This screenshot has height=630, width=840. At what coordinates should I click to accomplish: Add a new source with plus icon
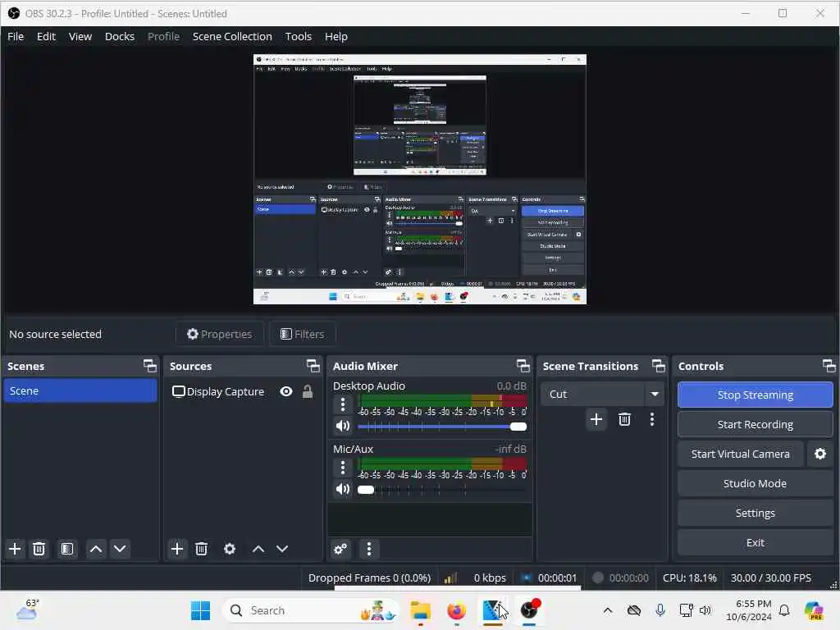(177, 549)
